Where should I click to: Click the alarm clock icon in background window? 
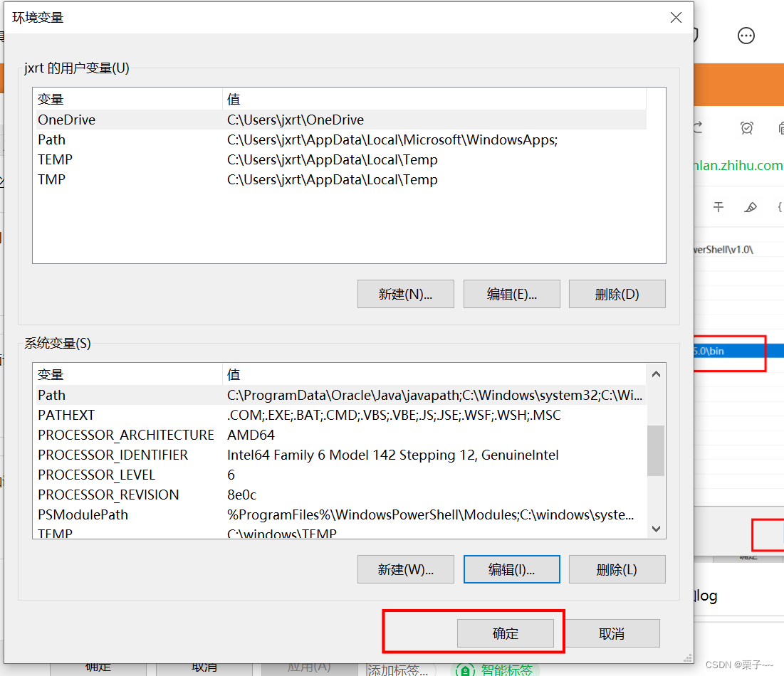[747, 128]
